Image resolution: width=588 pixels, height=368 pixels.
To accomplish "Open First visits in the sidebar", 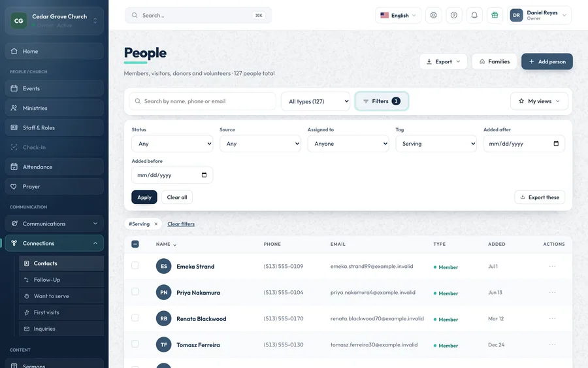I will (61, 312).
